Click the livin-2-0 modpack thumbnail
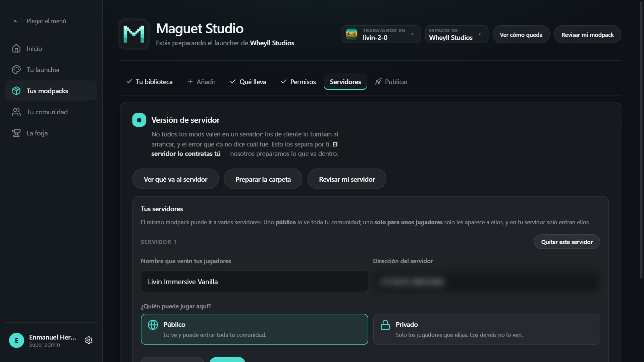 [352, 34]
